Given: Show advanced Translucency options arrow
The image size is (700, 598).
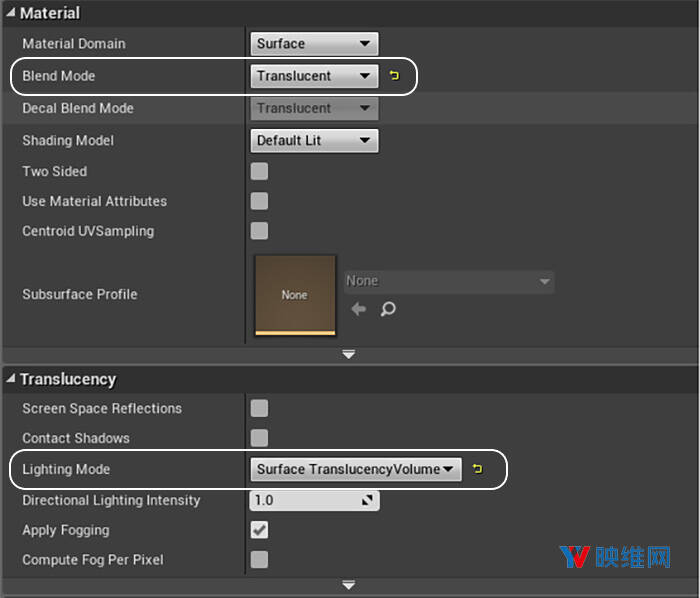Looking at the screenshot, I should (x=349, y=585).
